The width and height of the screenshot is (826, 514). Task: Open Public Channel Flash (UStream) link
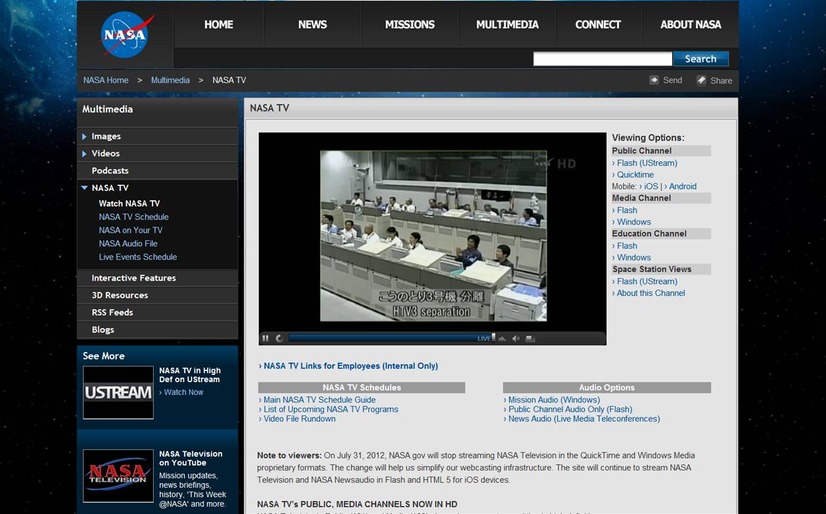point(645,163)
